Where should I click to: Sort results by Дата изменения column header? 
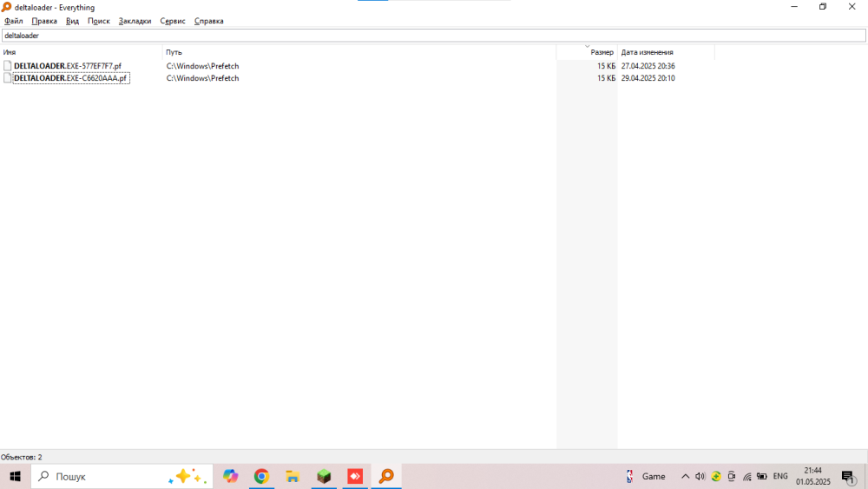click(666, 52)
